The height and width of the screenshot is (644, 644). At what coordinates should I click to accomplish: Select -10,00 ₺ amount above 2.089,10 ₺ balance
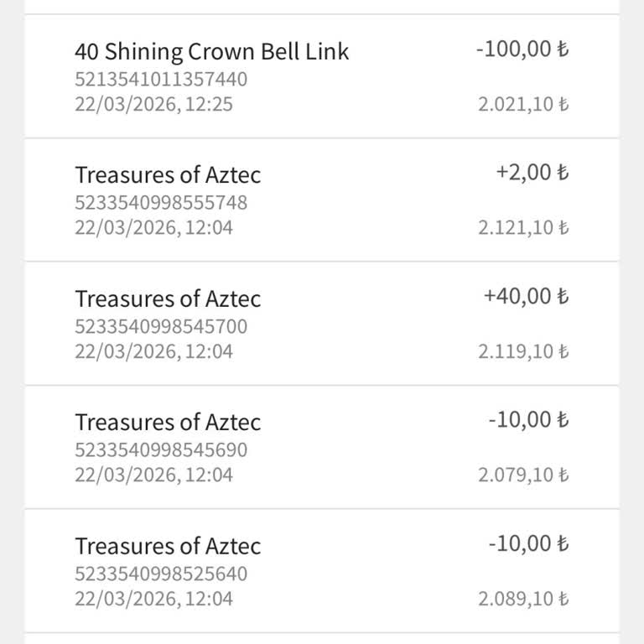point(528,543)
